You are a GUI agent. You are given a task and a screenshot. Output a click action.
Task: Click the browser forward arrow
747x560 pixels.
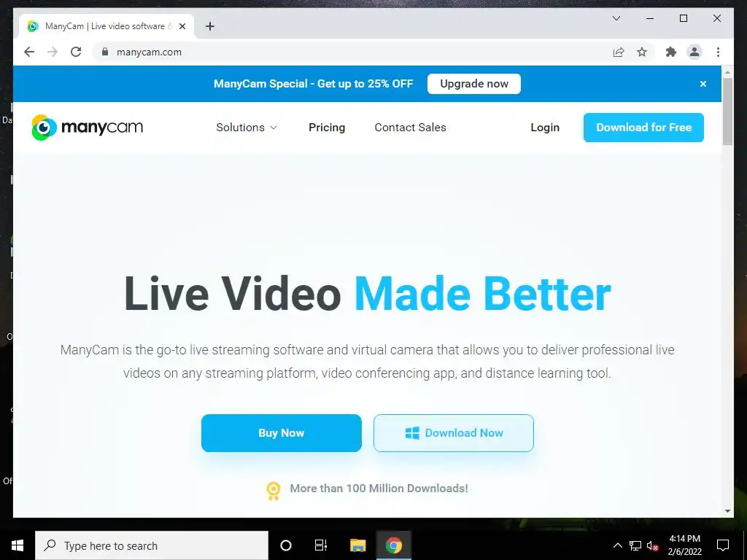53,52
